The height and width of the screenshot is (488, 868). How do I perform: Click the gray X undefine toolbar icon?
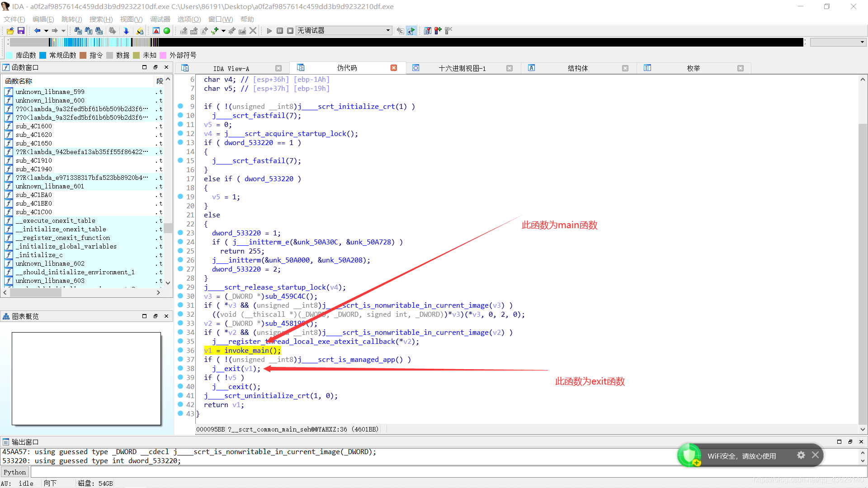pos(253,31)
